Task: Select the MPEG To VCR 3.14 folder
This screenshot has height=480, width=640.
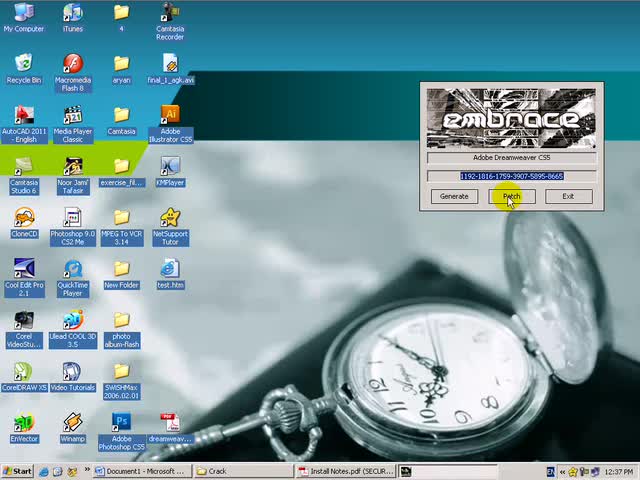Action: tap(121, 227)
